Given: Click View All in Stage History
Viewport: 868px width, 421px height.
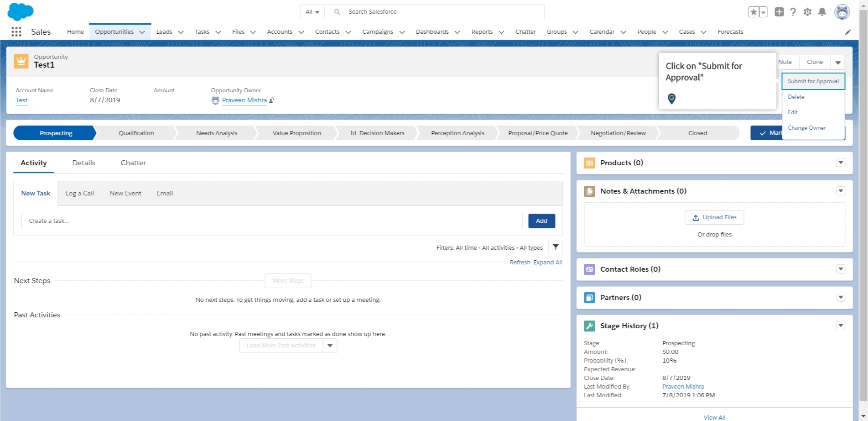Looking at the screenshot, I should (714, 417).
